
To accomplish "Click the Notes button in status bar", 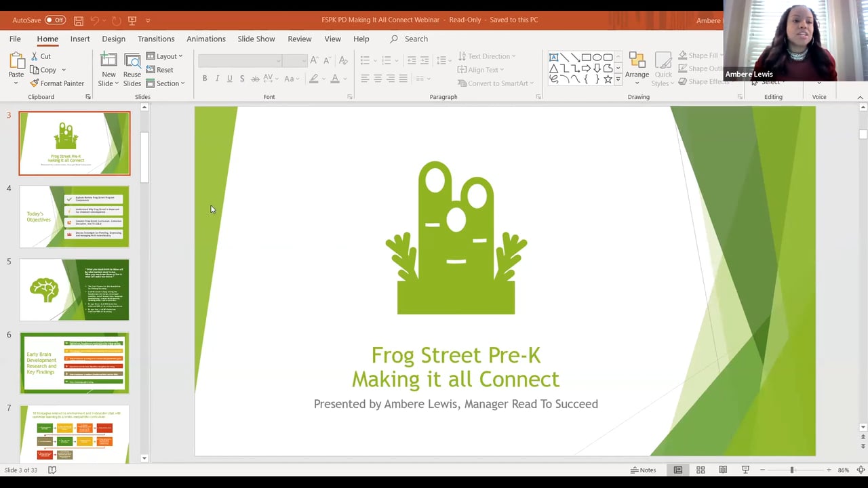I will coord(644,470).
